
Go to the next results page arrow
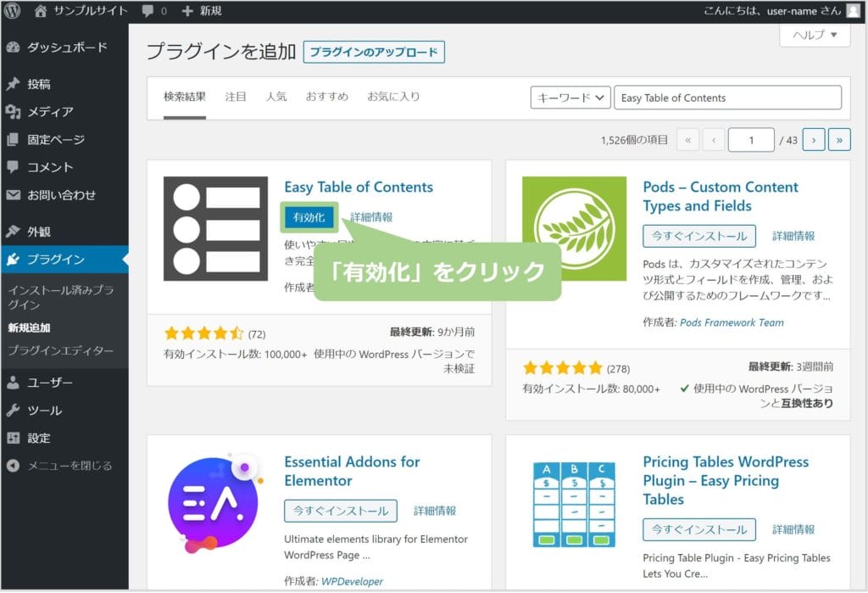click(814, 140)
